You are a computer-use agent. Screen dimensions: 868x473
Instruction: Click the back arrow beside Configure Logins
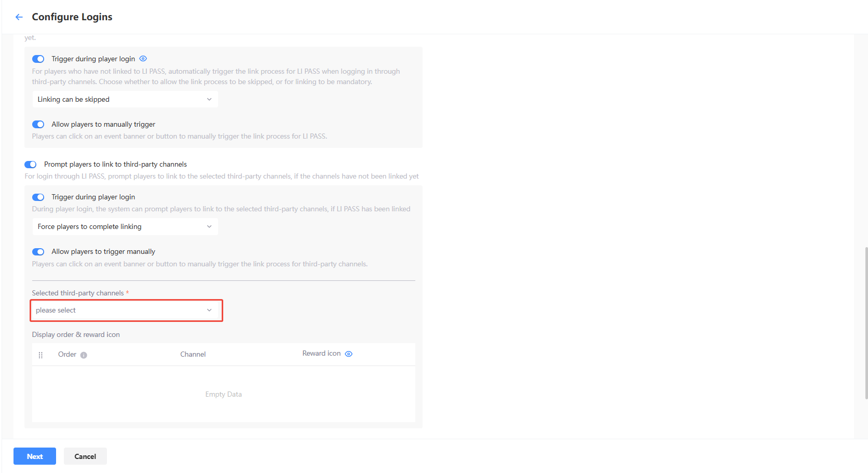[19, 17]
